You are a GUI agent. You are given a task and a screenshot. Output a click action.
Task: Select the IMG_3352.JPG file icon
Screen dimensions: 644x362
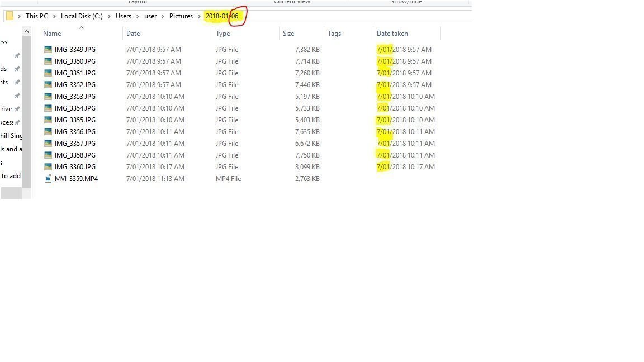click(x=48, y=84)
